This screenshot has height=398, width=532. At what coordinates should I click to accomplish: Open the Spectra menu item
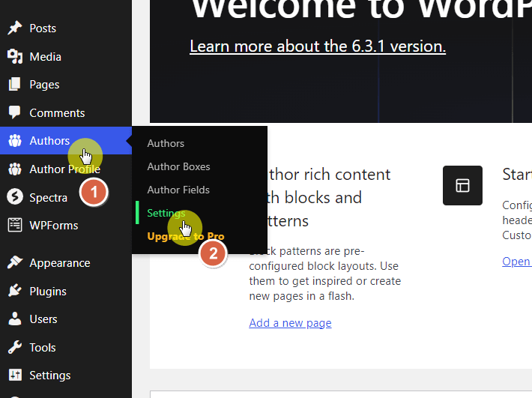click(x=66, y=197)
